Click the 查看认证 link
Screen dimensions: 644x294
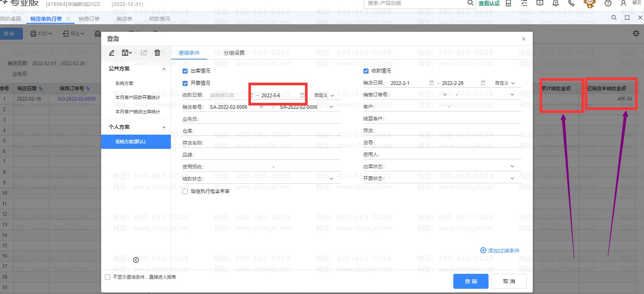(x=489, y=3)
